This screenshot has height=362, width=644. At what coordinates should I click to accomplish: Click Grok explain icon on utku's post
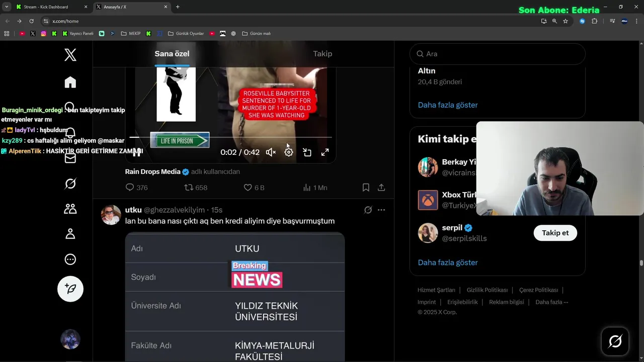pyautogui.click(x=368, y=210)
